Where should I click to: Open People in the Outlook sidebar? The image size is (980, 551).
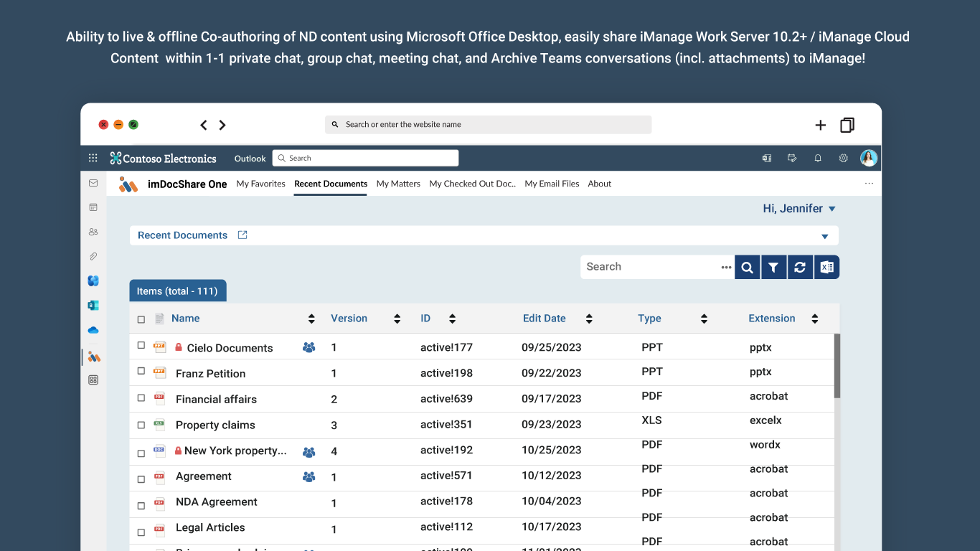click(93, 232)
